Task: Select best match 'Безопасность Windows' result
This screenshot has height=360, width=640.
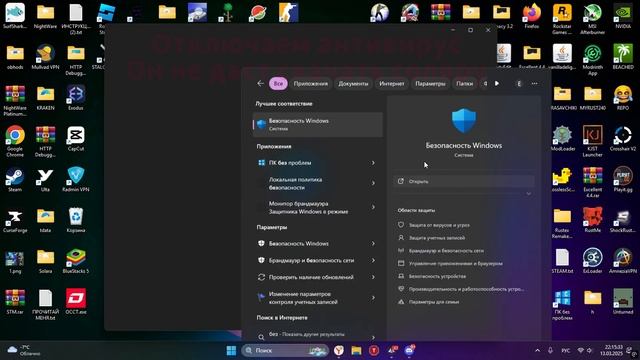Action: [x=318, y=124]
